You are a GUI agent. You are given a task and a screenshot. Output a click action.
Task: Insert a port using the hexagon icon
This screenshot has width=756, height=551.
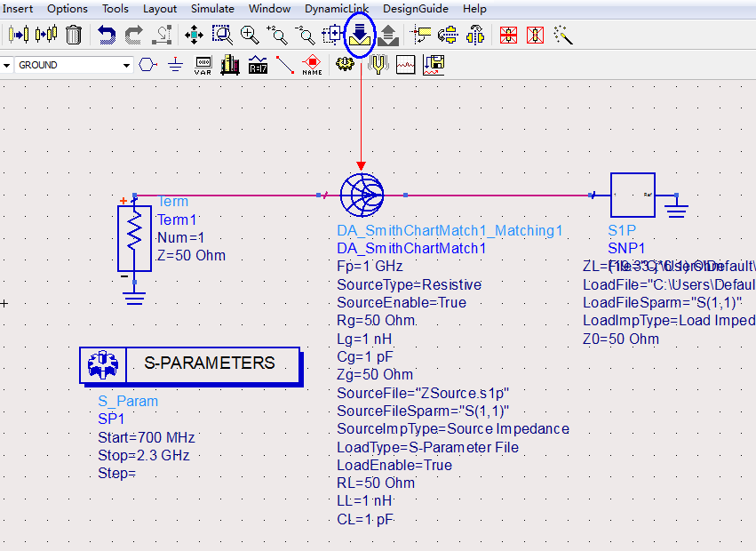148,65
